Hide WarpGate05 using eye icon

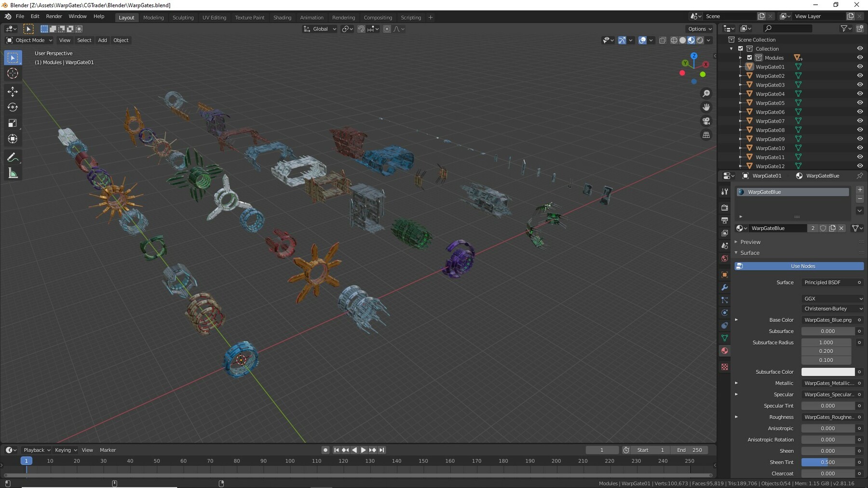coord(859,103)
